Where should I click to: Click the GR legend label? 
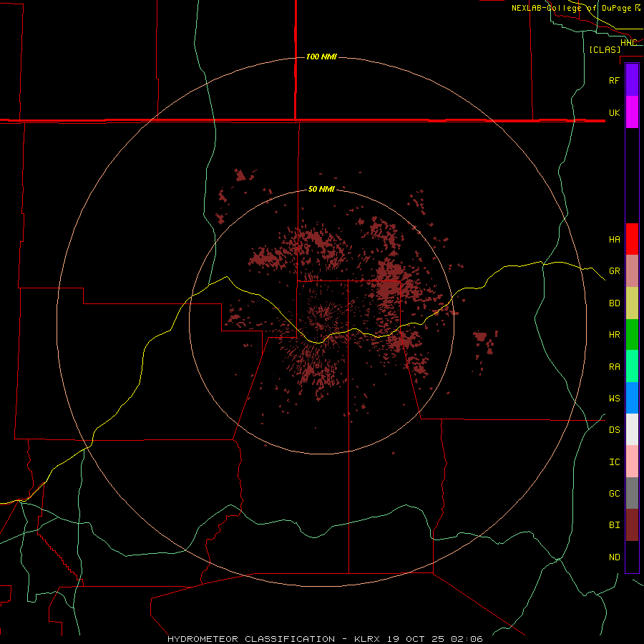614,271
